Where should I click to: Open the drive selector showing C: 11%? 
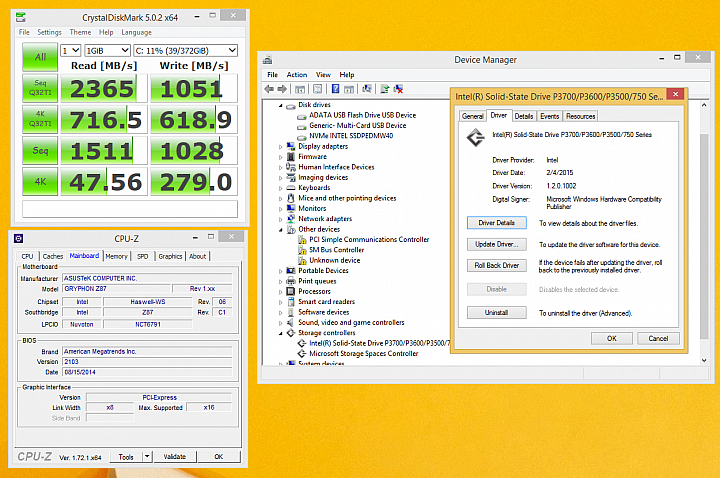186,51
